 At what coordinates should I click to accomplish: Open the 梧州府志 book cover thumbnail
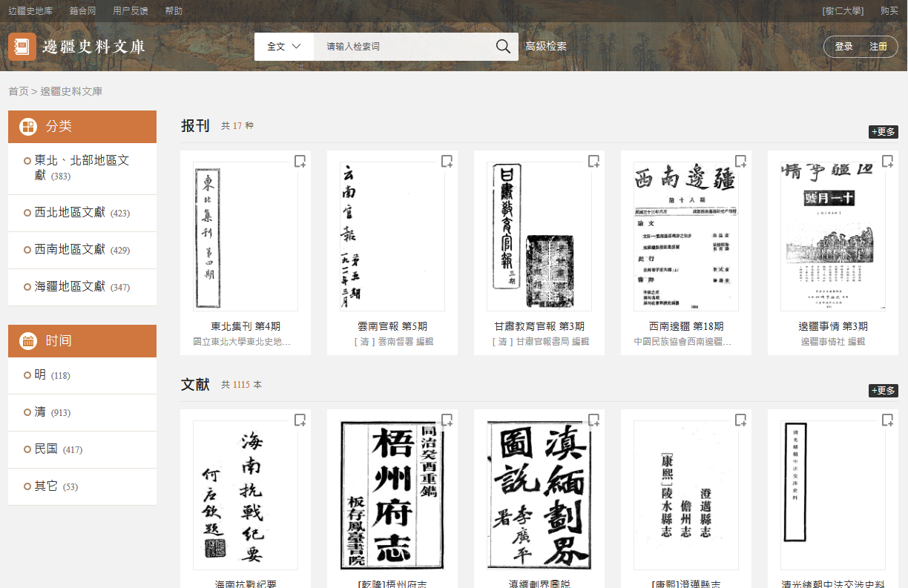(392, 495)
